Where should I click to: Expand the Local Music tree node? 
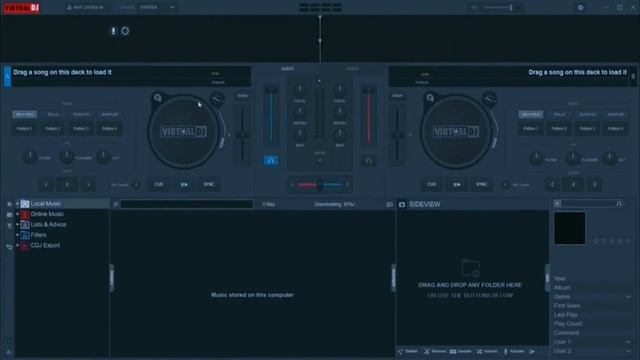click(x=18, y=203)
